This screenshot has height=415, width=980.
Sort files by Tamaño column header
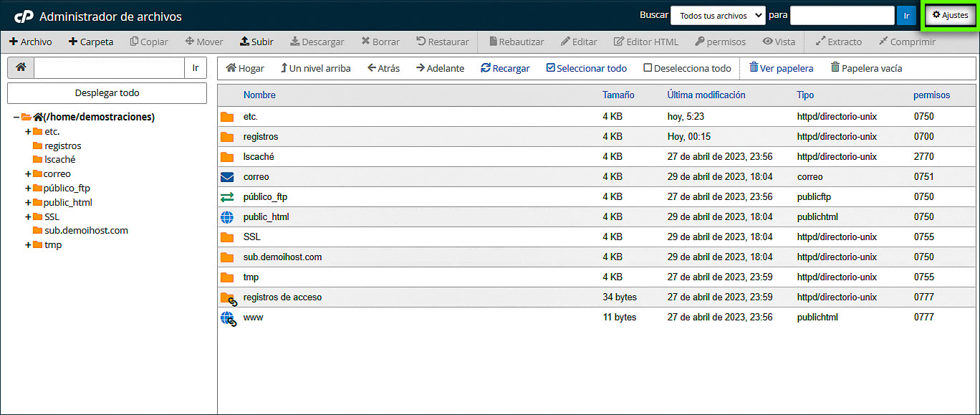618,95
